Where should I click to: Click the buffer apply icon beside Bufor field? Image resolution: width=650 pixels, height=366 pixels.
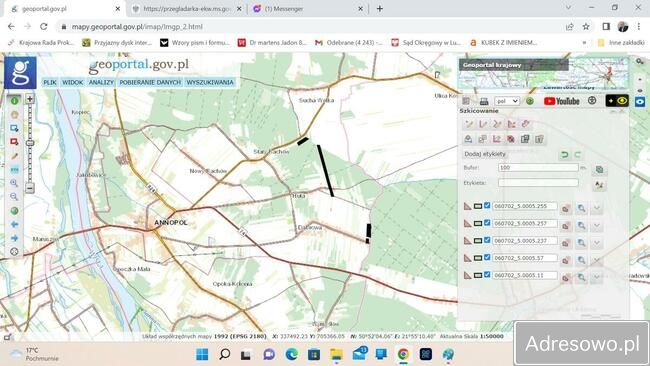pos(599,169)
